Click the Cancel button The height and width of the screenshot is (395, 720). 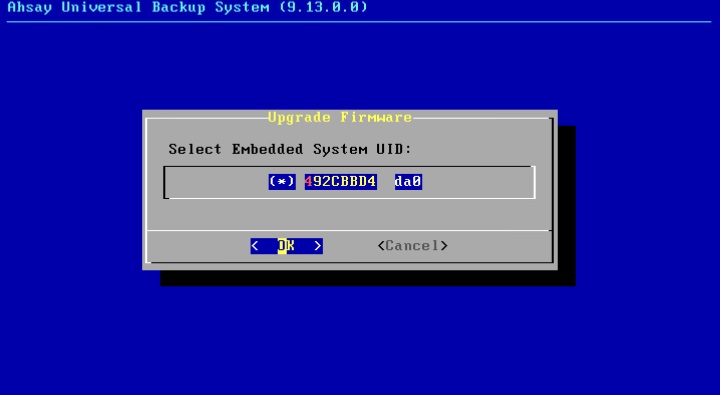[x=412, y=246]
